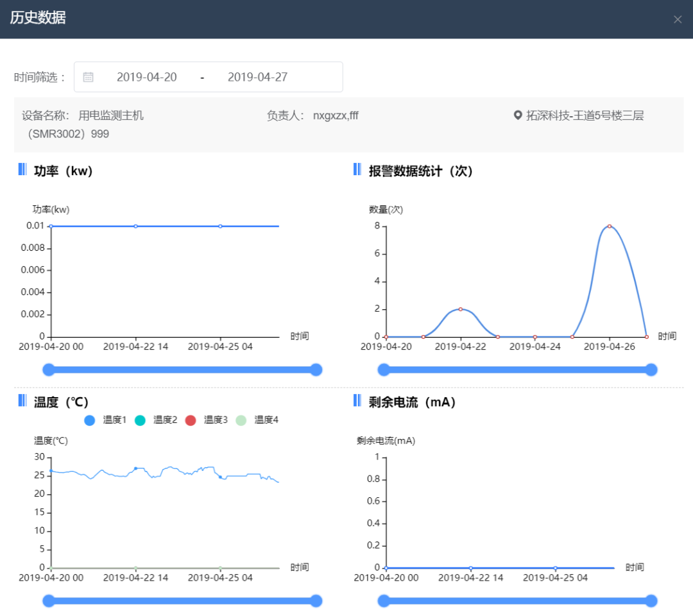
Task: Click the 报警数据统计（次）section heading
Action: (x=421, y=171)
